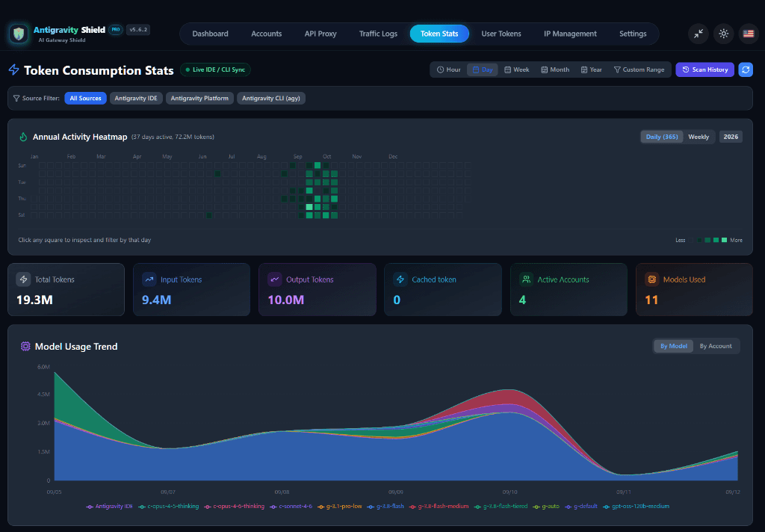The image size is (765, 532).
Task: Select the Day time range
Action: tap(482, 69)
